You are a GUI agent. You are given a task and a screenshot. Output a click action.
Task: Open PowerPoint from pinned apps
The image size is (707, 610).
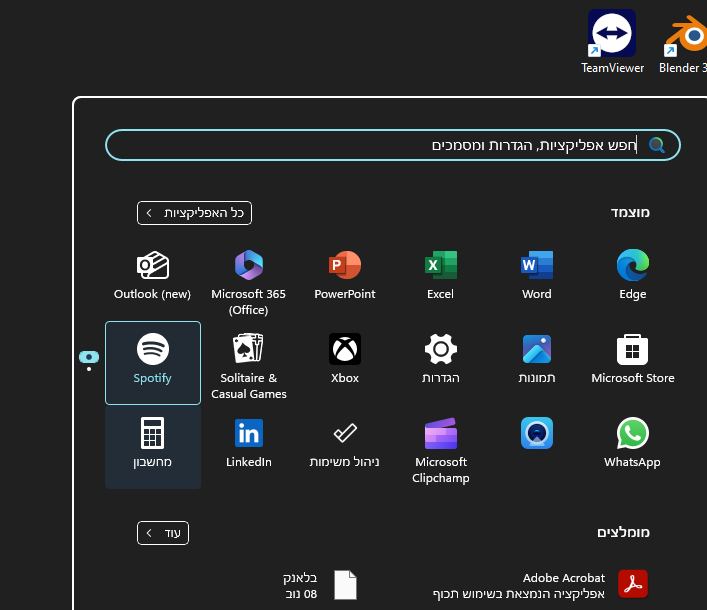345,275
